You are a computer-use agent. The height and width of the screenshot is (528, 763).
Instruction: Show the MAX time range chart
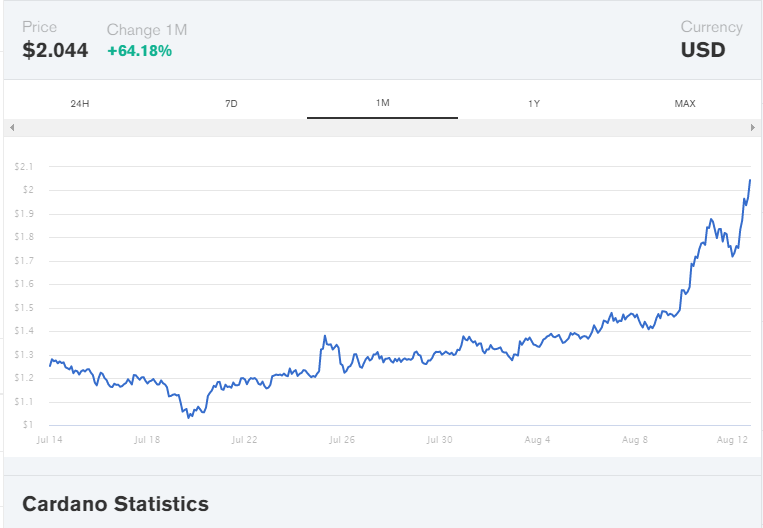click(685, 104)
